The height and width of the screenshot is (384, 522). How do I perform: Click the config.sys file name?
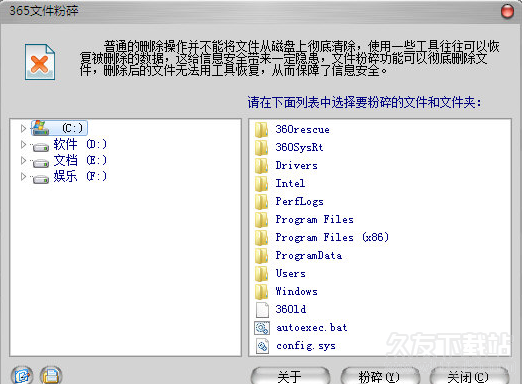306,346
